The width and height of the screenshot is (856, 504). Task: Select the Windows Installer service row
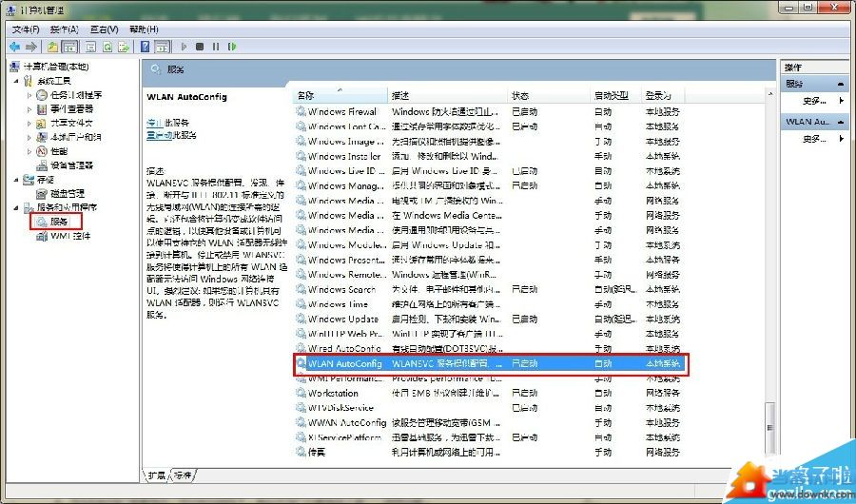tap(489, 156)
